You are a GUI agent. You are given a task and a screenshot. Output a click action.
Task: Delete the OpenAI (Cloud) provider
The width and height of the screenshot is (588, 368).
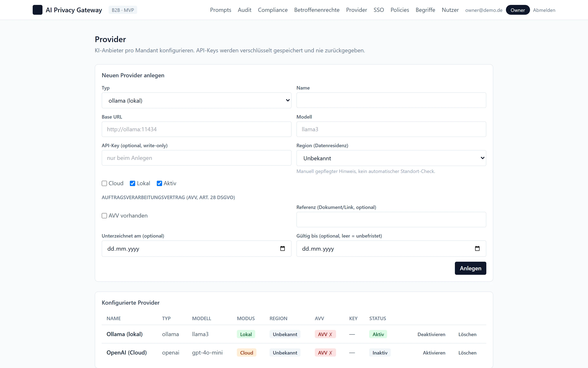(x=467, y=353)
